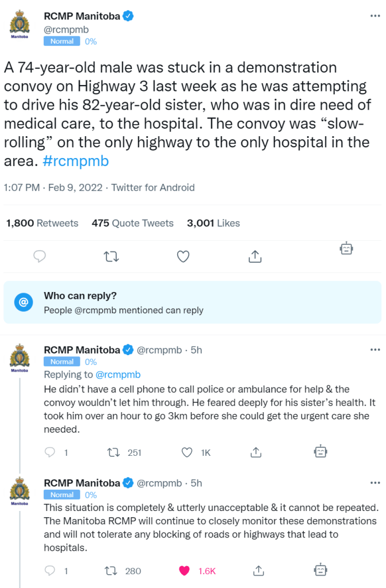Retweet the main Highway 3 tweet

pos(108,256)
